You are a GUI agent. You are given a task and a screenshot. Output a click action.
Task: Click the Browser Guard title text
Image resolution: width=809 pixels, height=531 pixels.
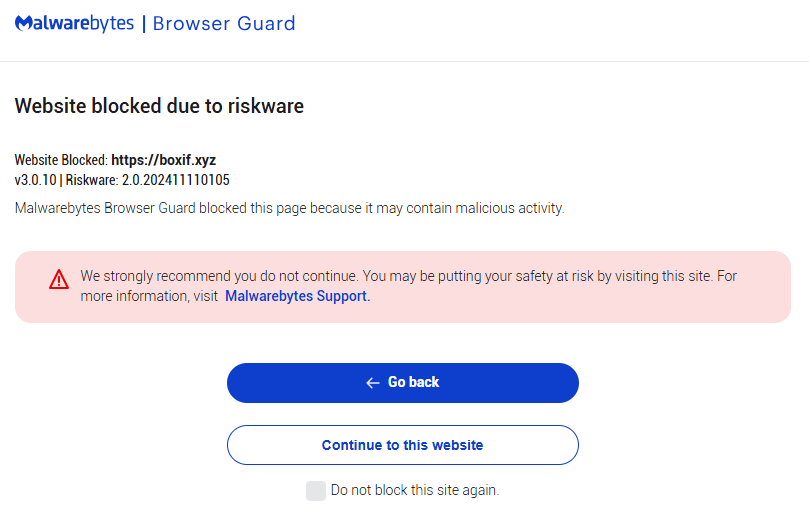click(224, 23)
